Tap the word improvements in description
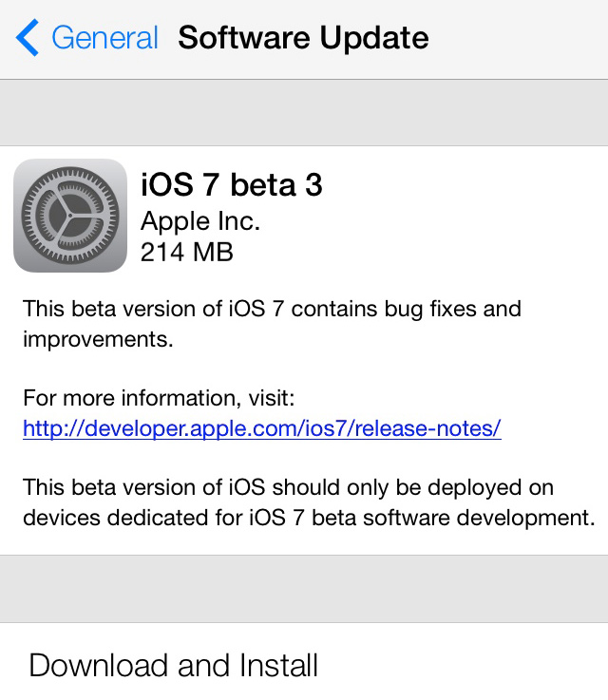This screenshot has height=700, width=608. 98,340
